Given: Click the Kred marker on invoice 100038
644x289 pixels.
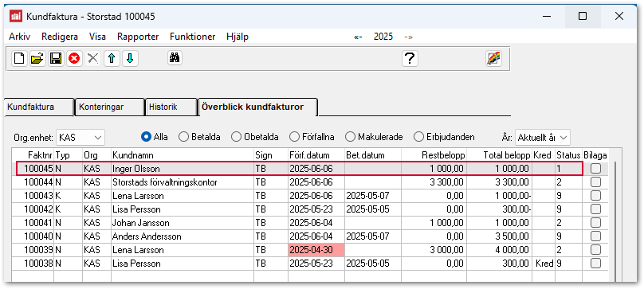Looking at the screenshot, I should 544,264.
